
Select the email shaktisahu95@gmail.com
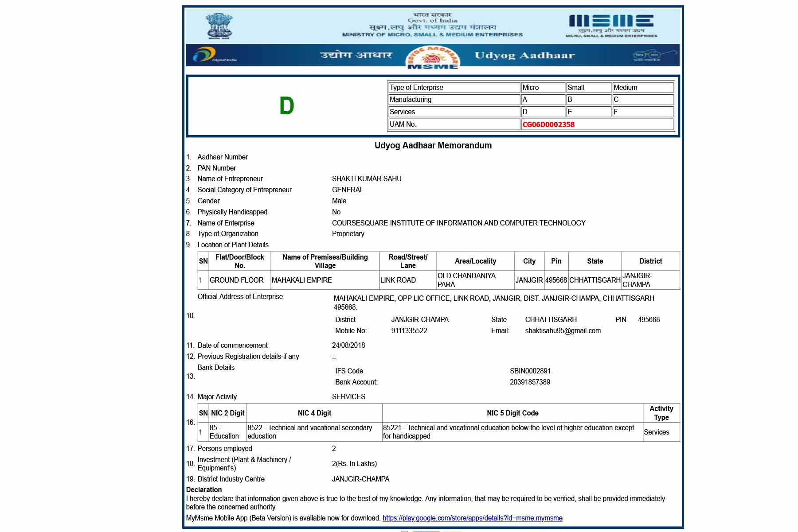pos(563,330)
